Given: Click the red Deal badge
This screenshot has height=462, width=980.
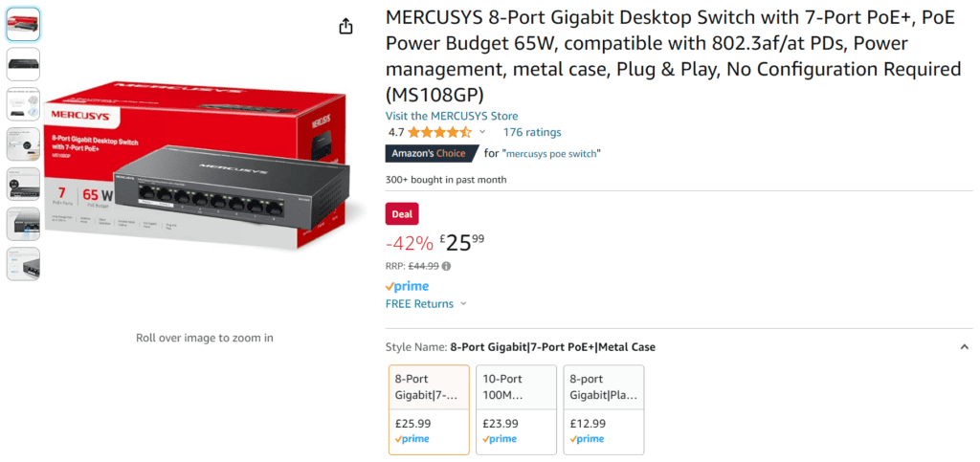Looking at the screenshot, I should [402, 213].
